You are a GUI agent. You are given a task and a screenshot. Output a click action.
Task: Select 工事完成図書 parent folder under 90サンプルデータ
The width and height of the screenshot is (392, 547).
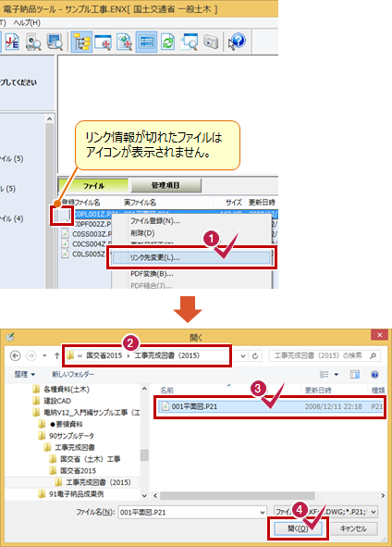[x=69, y=447]
